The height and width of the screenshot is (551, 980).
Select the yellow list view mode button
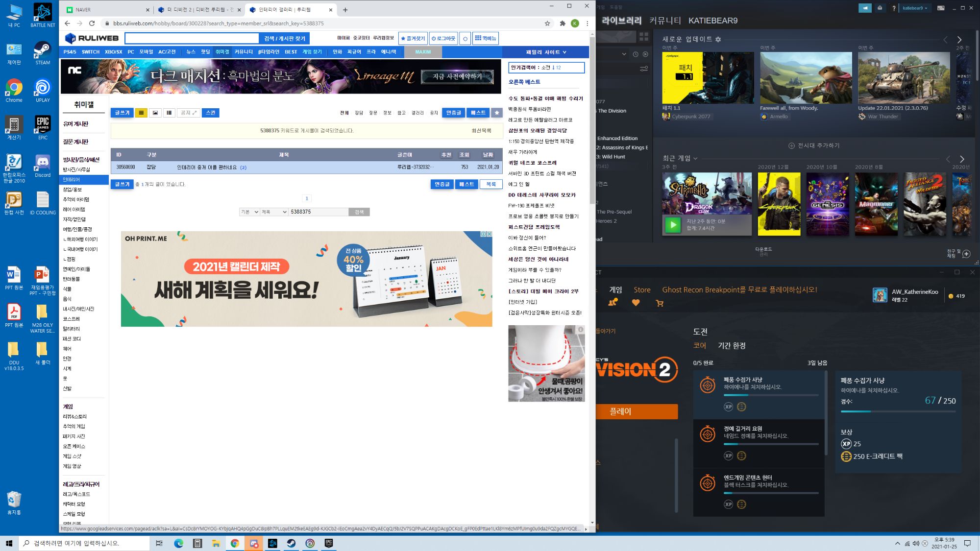141,113
